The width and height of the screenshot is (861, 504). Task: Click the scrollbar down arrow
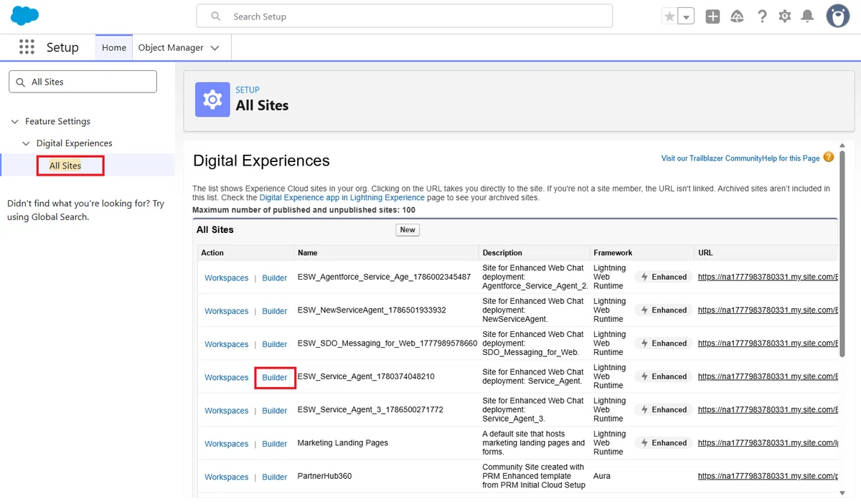click(x=844, y=493)
